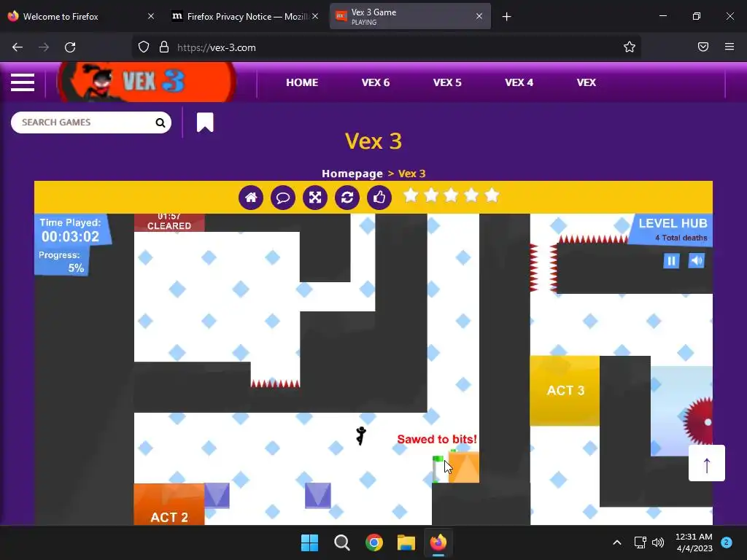747x560 pixels.
Task: Switch to Welcome to Firefox tab
Action: click(81, 17)
